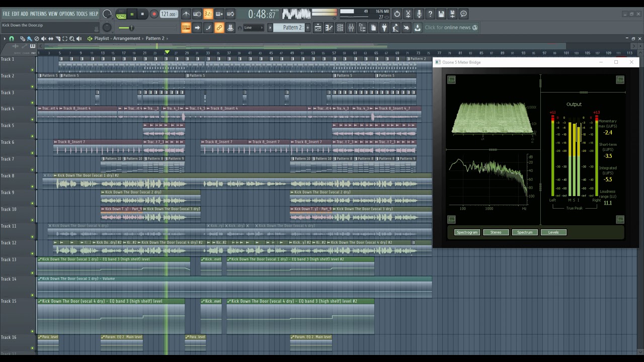644x362 pixels.
Task: Toggle the 3.2.1 recording countdown
Action: [208, 14]
